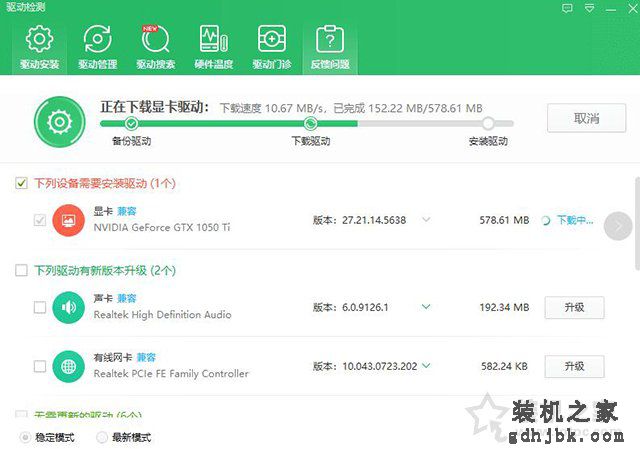Image resolution: width=640 pixels, height=449 pixels.
Task: Check the Realtek PCIe FE Family Controller checkbox
Action: point(40,366)
